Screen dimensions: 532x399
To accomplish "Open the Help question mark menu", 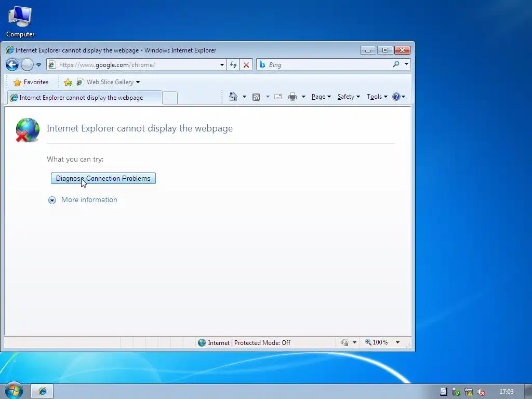I will click(398, 97).
